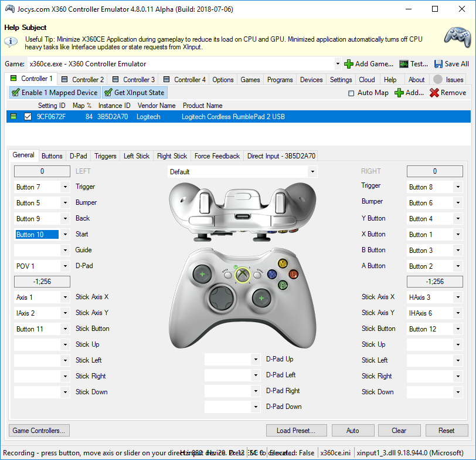The image size is (476, 460).
Task: Click the blue info icon in Help Subject
Action: pos(11,41)
